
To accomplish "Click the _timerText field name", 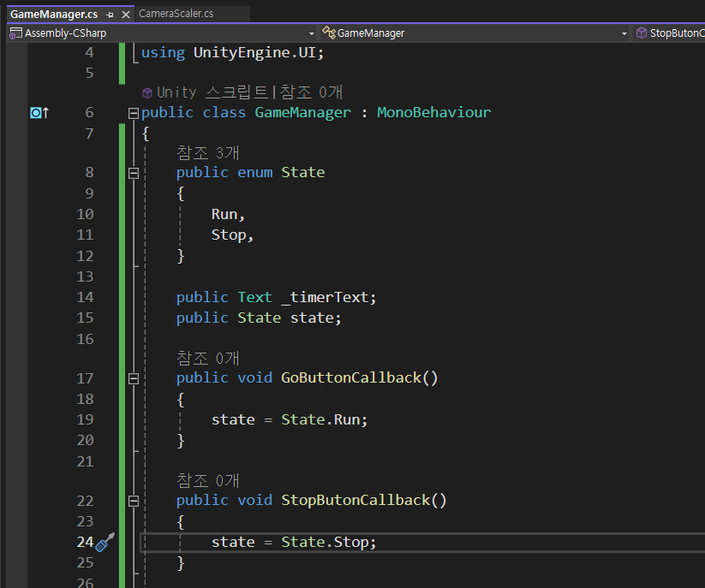I will (x=325, y=297).
